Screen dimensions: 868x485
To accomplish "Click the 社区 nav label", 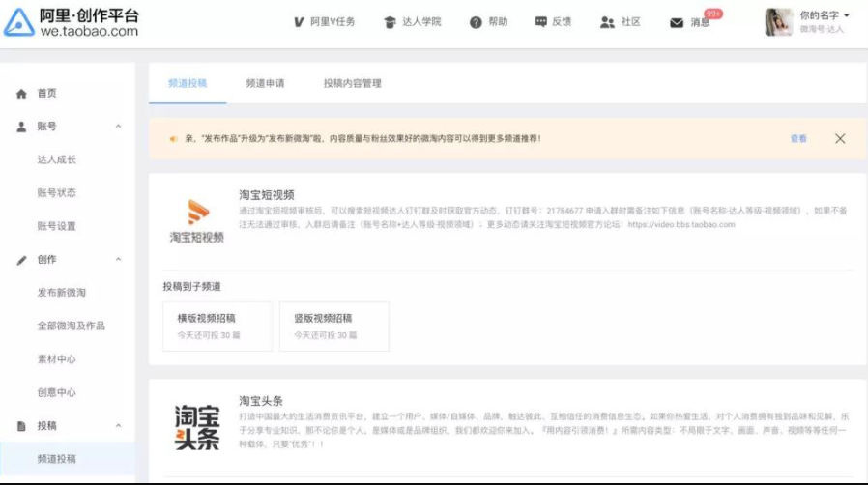I will (x=631, y=22).
